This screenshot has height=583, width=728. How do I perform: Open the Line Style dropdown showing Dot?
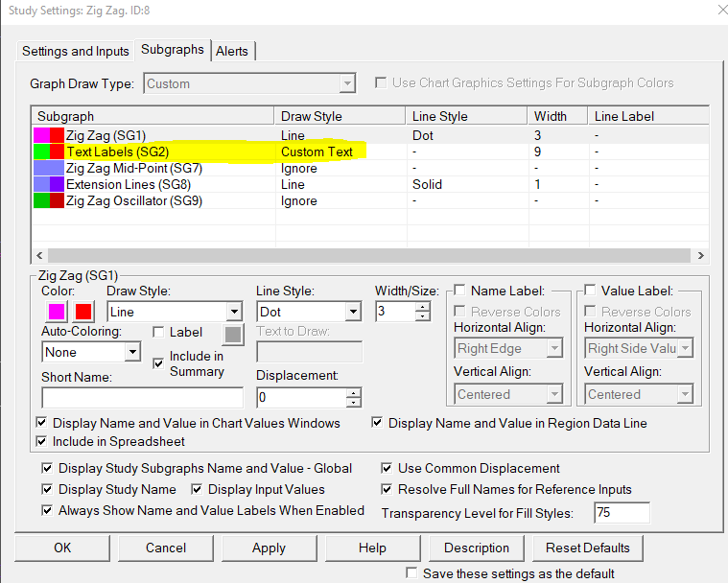309,312
